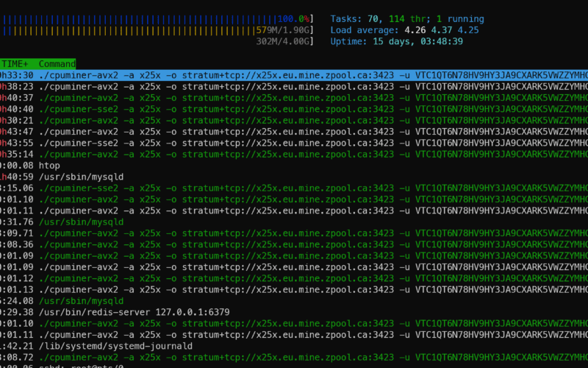588x368 pixels.
Task: Select the redis-server 127.0.0.1:6379 row
Action: click(x=294, y=312)
